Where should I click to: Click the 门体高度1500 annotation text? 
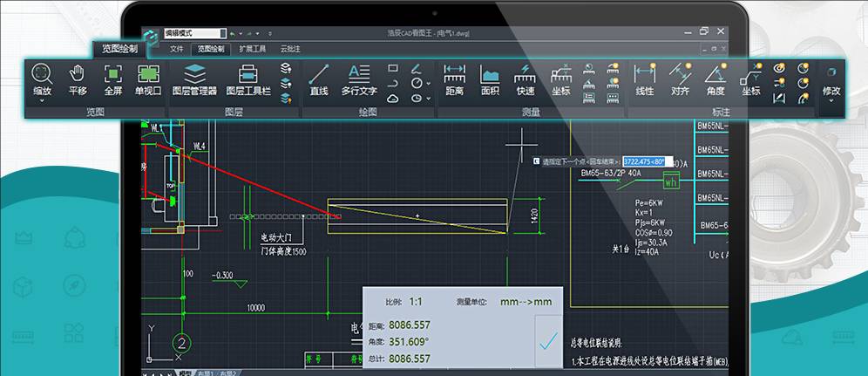(284, 251)
